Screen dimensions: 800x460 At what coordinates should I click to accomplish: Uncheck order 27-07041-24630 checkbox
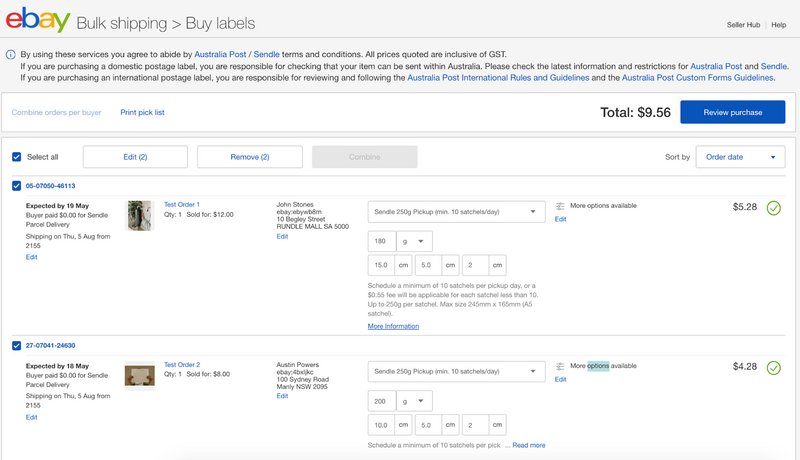coord(17,346)
